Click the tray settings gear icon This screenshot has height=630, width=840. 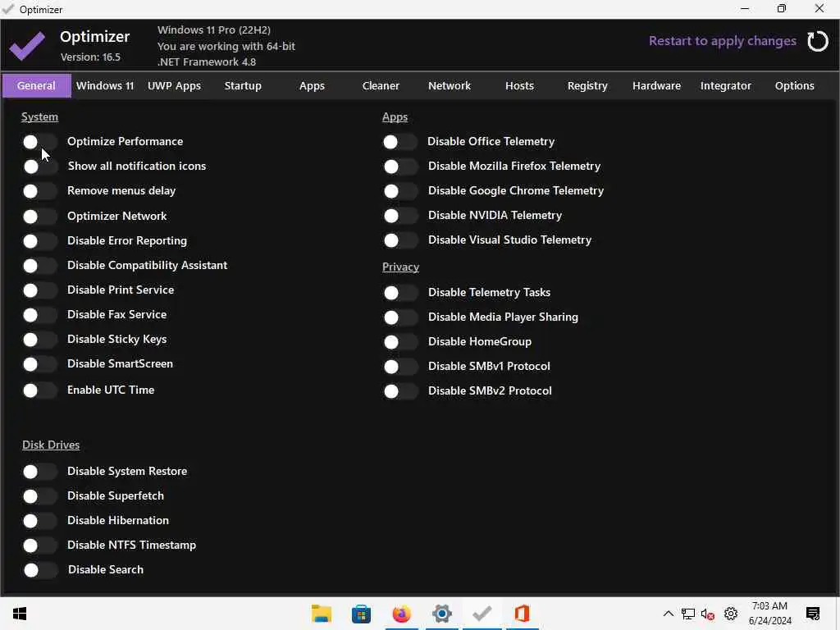731,614
